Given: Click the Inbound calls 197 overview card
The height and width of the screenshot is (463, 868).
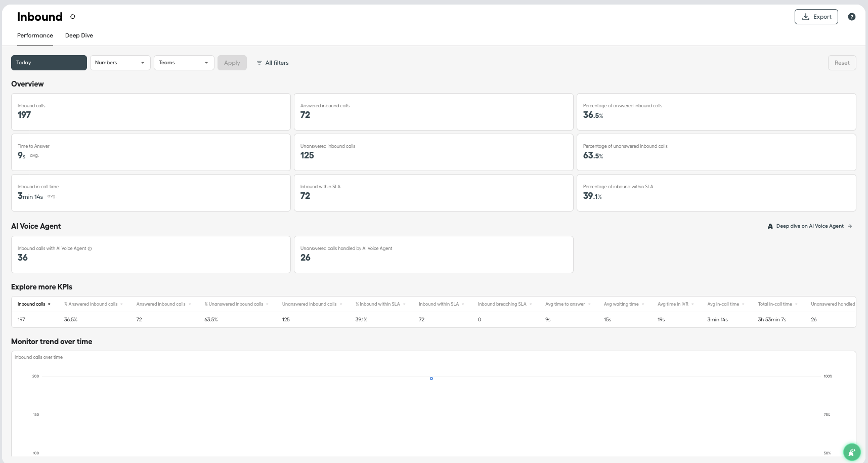Looking at the screenshot, I should coord(151,112).
